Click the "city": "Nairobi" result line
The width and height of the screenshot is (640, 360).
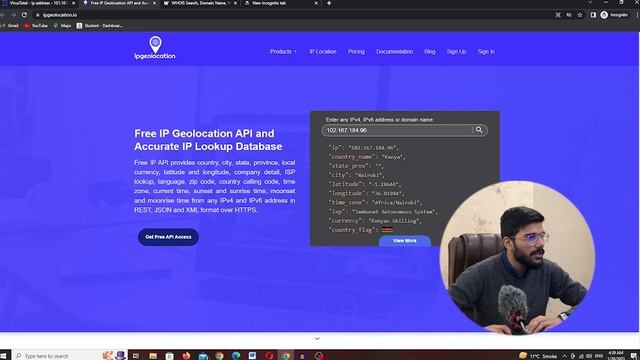[x=356, y=175]
